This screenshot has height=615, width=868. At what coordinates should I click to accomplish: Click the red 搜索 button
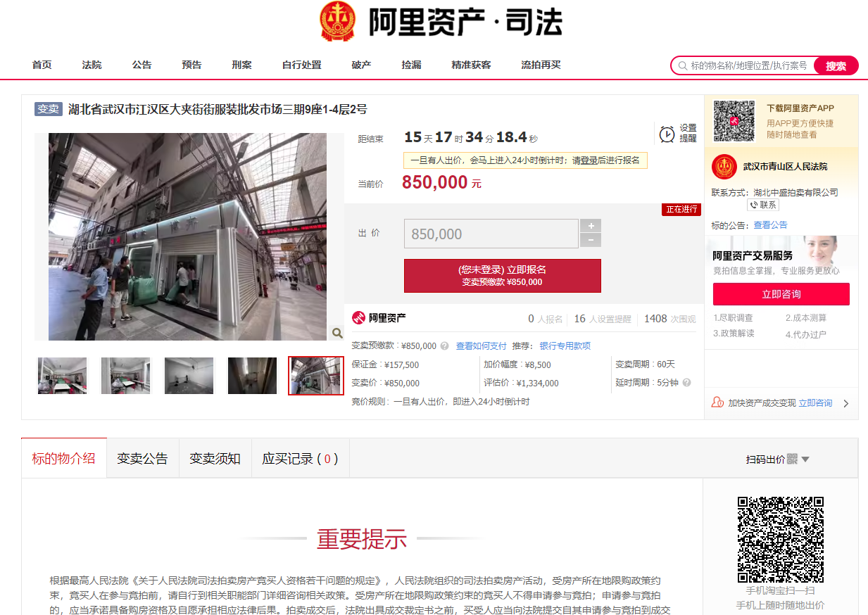pos(836,66)
